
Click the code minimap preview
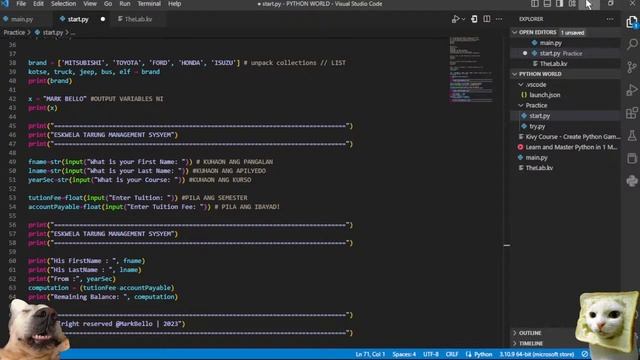click(471, 69)
